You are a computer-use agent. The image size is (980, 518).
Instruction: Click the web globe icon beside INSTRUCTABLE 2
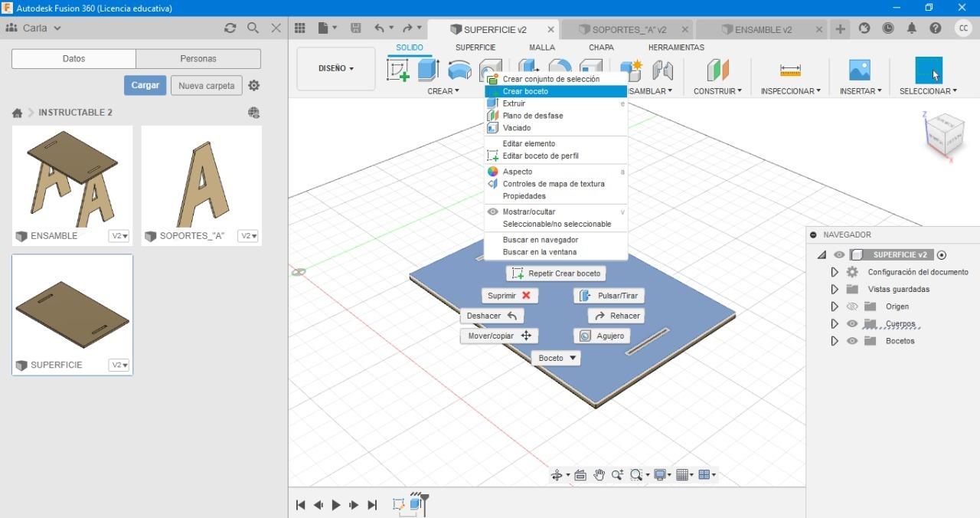pyautogui.click(x=254, y=113)
